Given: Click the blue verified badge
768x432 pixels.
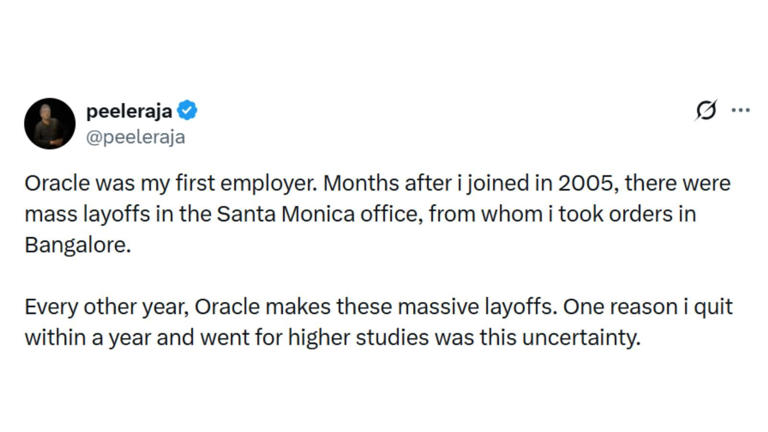Looking at the screenshot, I should (187, 111).
